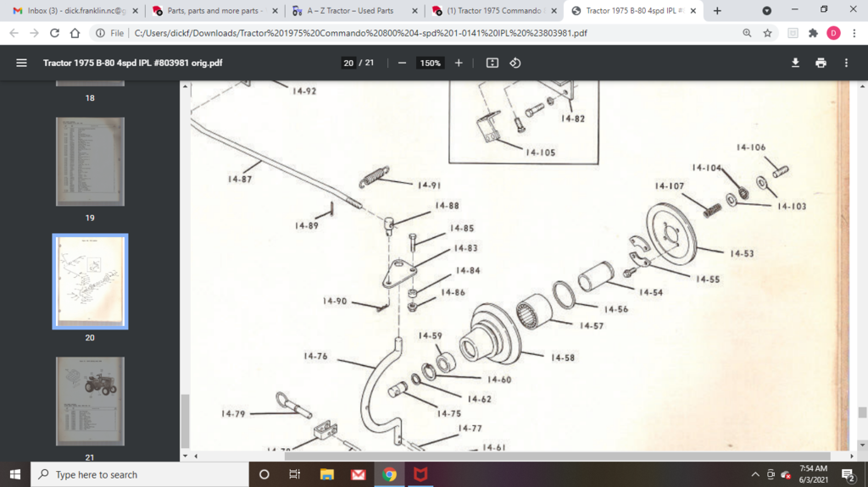Rotate the document counterclockwise

coord(515,63)
